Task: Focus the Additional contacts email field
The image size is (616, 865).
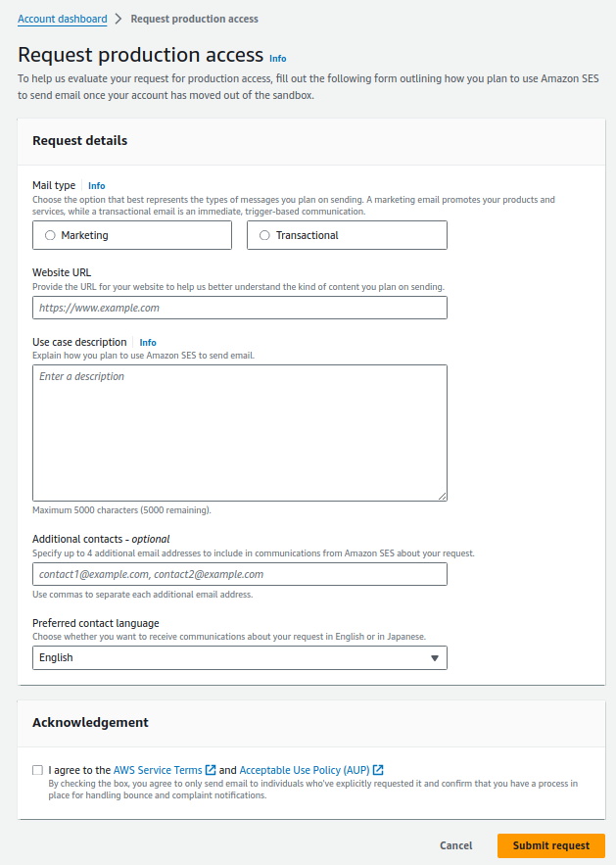Action: coord(239,574)
